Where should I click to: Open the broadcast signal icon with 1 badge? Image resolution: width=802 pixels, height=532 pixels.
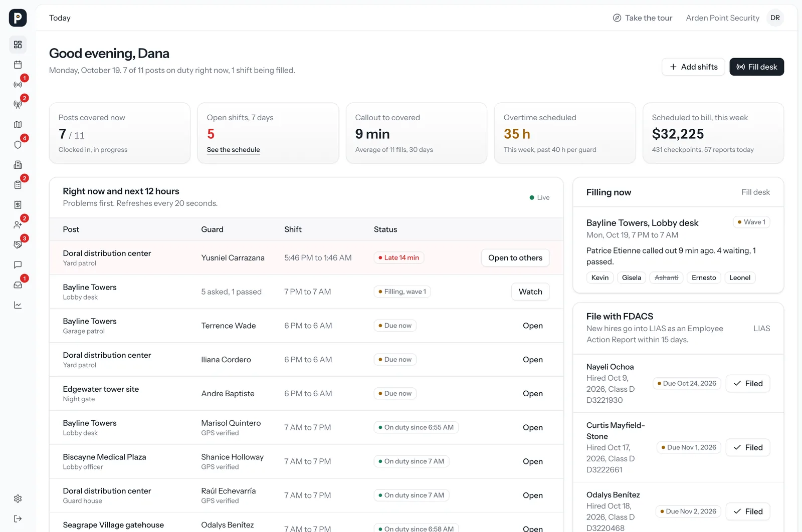18,85
